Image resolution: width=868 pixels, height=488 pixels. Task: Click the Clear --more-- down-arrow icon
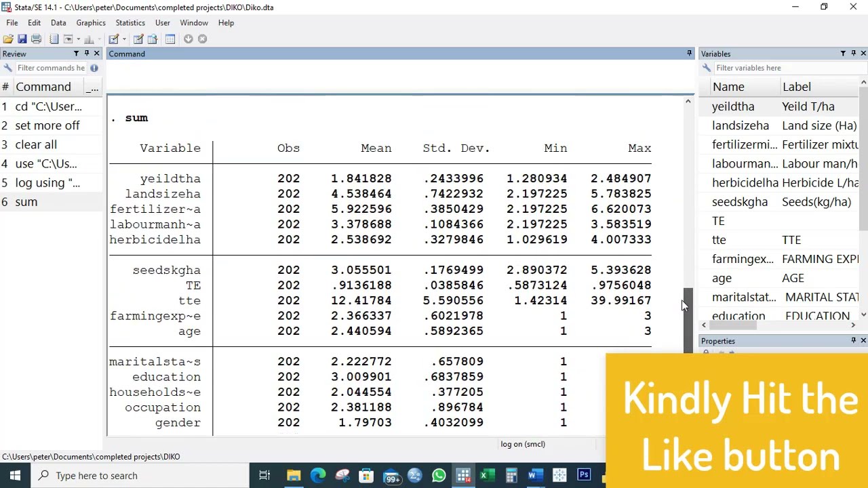click(x=188, y=39)
